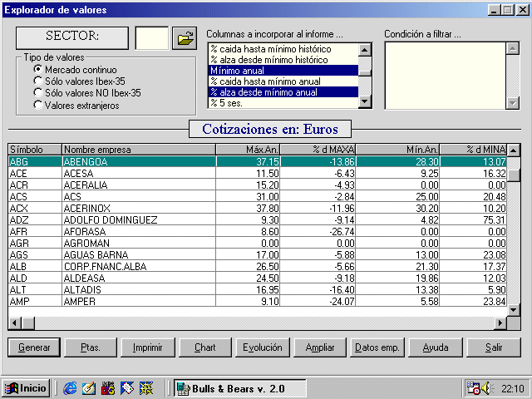Click Generar button
Viewport: 532px width, 399px height.
click(x=34, y=347)
